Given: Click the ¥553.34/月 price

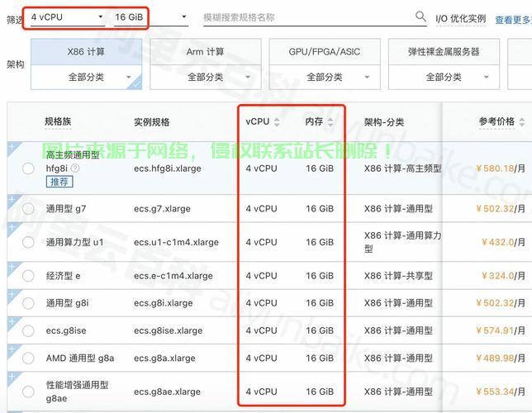Looking at the screenshot, I should pyautogui.click(x=500, y=392).
